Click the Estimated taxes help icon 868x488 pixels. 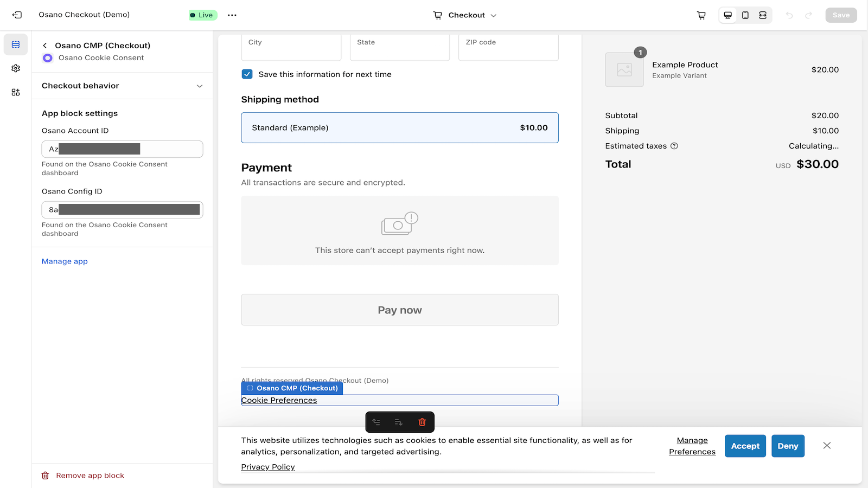point(674,146)
